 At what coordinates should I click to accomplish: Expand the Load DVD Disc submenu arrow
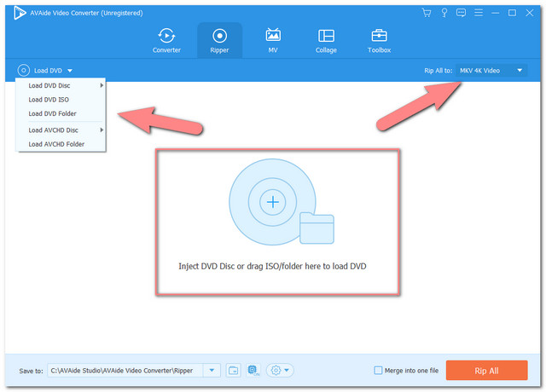(102, 85)
